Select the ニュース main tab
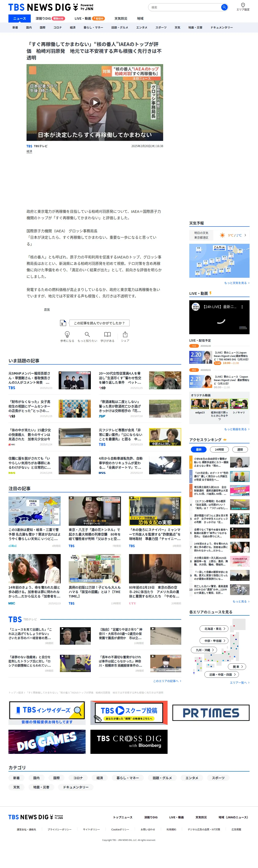Viewport: 258px width, 868px height. pyautogui.click(x=19, y=18)
